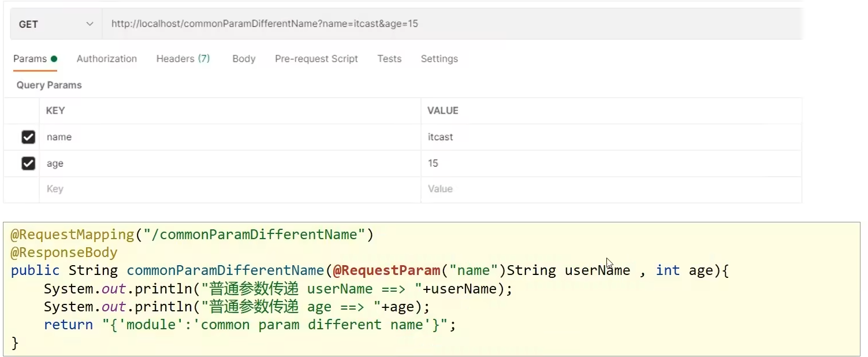Switch to the Params tab

[35, 59]
